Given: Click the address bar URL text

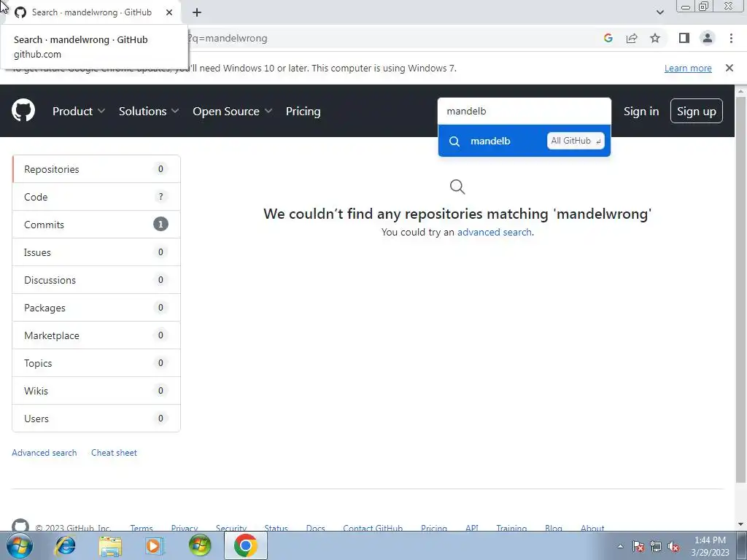Looking at the screenshot, I should pos(228,38).
